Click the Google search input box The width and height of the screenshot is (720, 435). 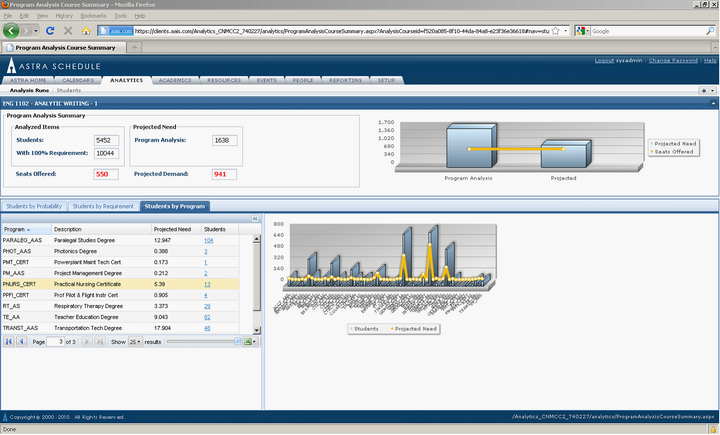coord(648,31)
